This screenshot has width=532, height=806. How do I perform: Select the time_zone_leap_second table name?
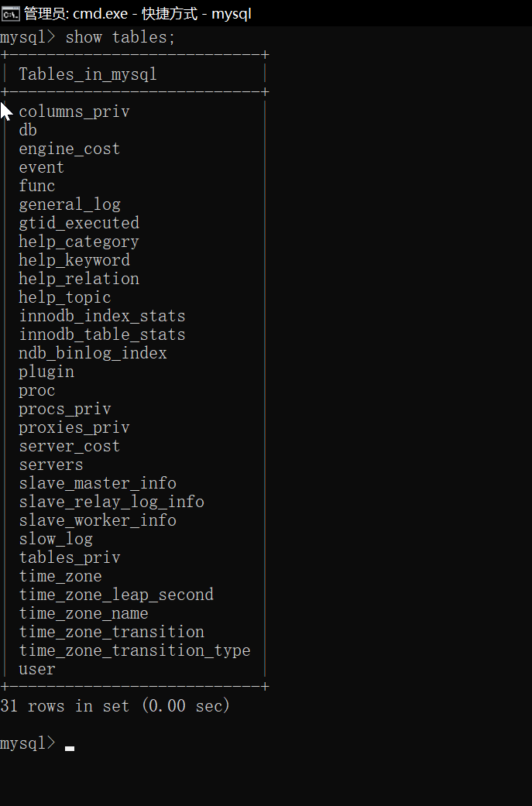tap(116, 595)
